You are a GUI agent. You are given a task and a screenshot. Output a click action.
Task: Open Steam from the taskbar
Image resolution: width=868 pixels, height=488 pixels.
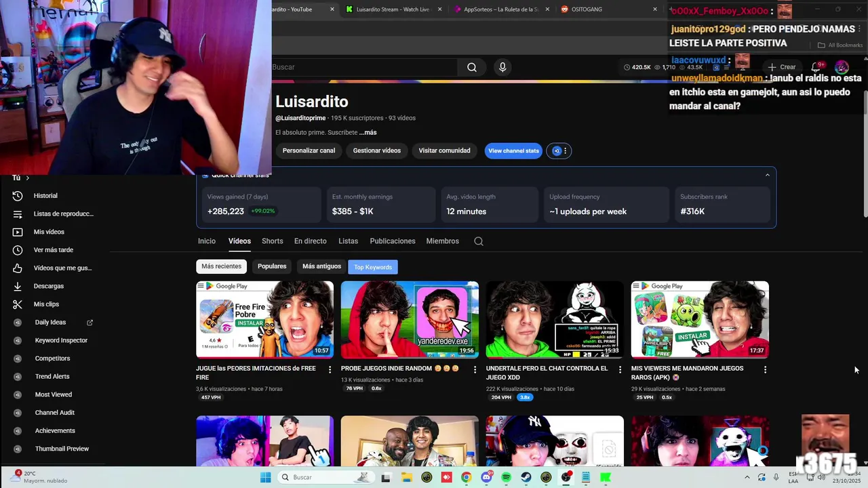tap(526, 477)
